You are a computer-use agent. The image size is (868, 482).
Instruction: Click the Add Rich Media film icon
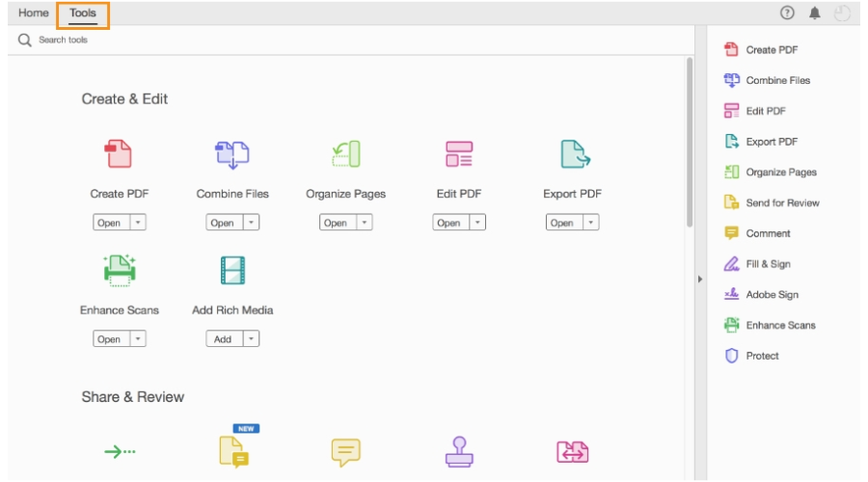click(x=232, y=270)
